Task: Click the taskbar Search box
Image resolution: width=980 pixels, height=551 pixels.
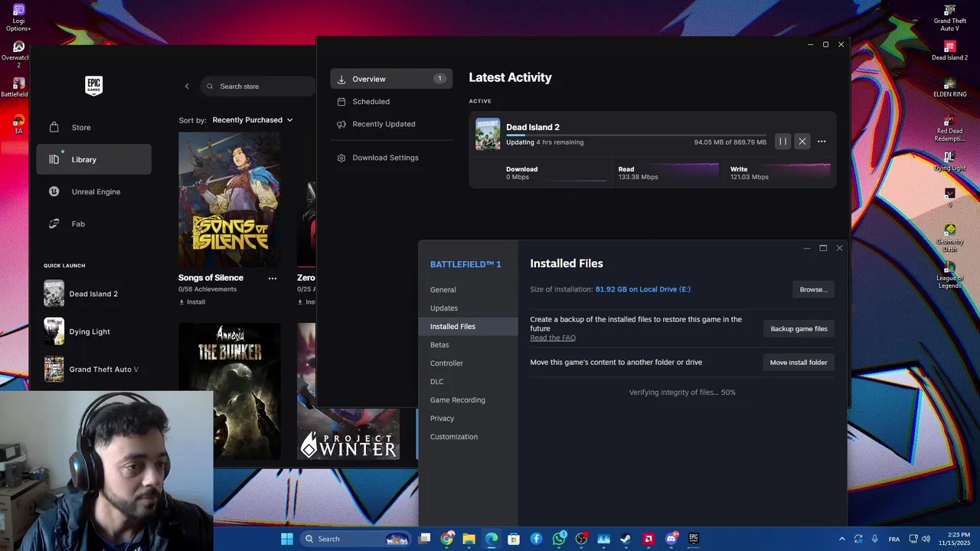Action: (x=355, y=539)
